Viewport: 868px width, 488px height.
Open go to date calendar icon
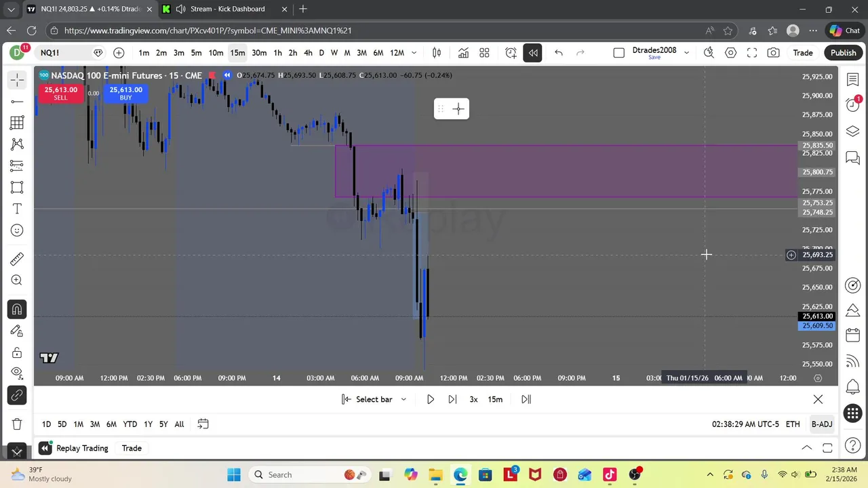(203, 424)
